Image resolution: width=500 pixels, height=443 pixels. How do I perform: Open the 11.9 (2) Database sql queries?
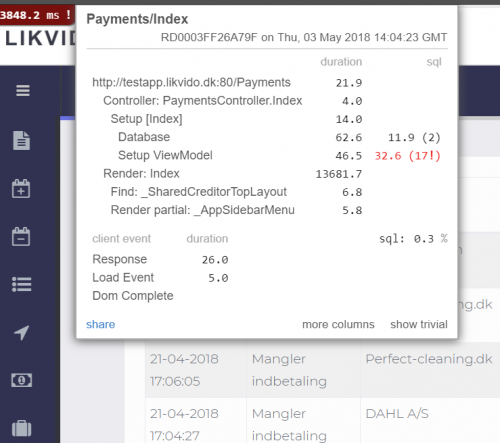[x=414, y=137]
